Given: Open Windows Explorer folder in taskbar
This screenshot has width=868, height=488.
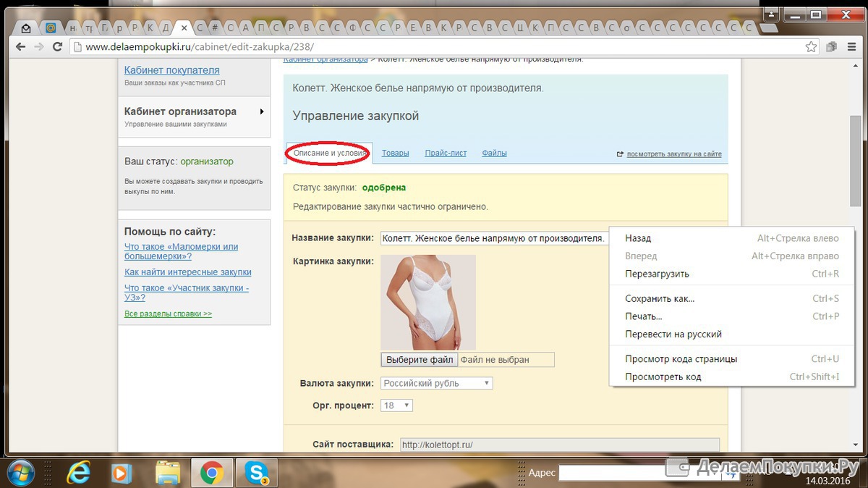Looking at the screenshot, I should 168,473.
